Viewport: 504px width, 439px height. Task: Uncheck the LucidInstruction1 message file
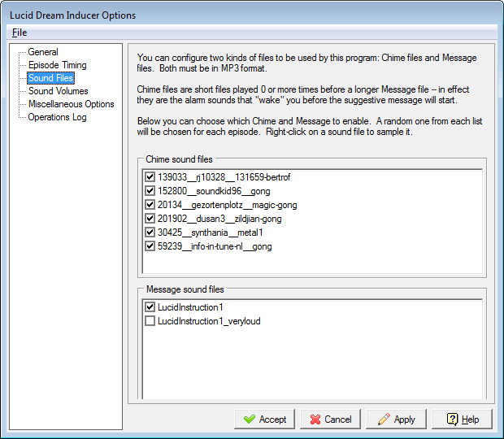point(150,307)
